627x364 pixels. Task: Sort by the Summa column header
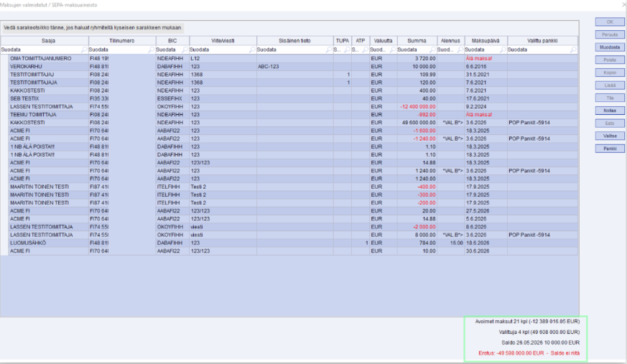[417, 41]
